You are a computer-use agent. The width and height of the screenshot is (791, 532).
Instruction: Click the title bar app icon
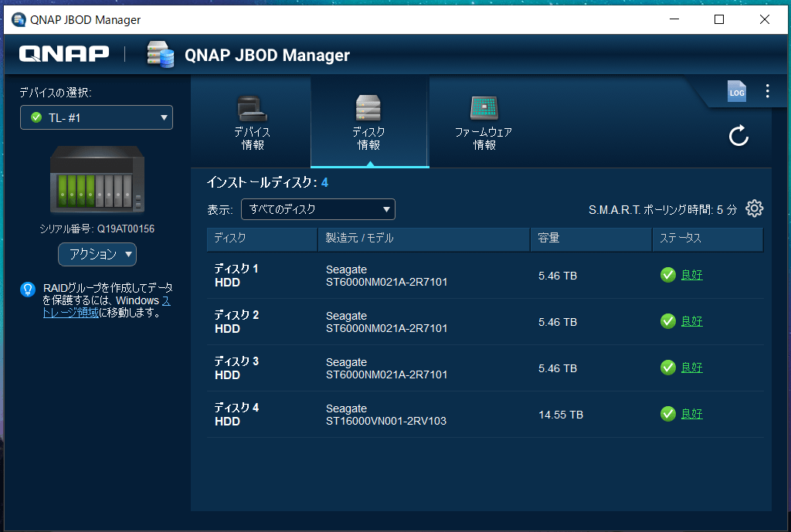[x=19, y=19]
